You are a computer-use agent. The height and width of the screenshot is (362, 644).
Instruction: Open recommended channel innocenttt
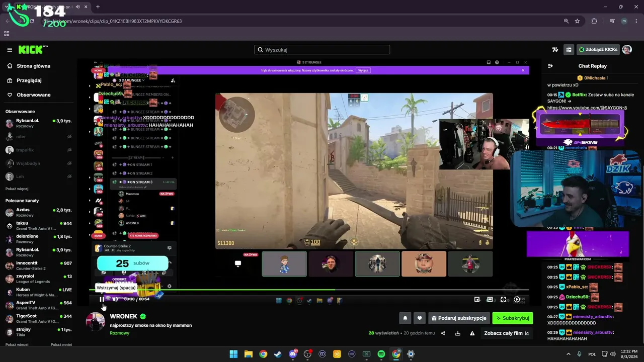coord(38,265)
